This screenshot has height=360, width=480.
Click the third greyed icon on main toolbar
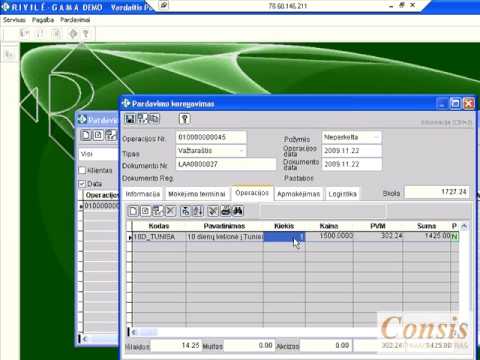(x=56, y=34)
